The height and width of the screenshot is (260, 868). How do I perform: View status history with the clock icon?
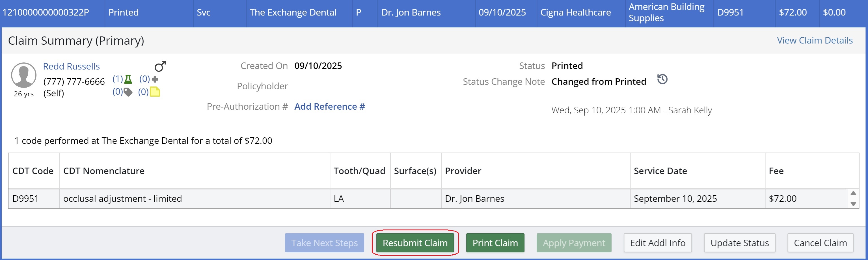tap(663, 79)
